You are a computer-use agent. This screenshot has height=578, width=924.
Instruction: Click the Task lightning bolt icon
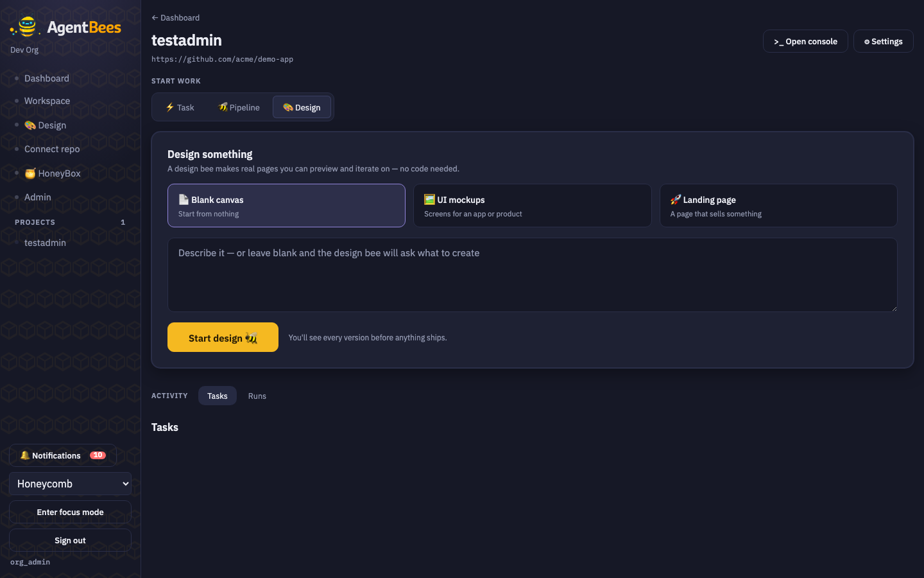(x=170, y=107)
